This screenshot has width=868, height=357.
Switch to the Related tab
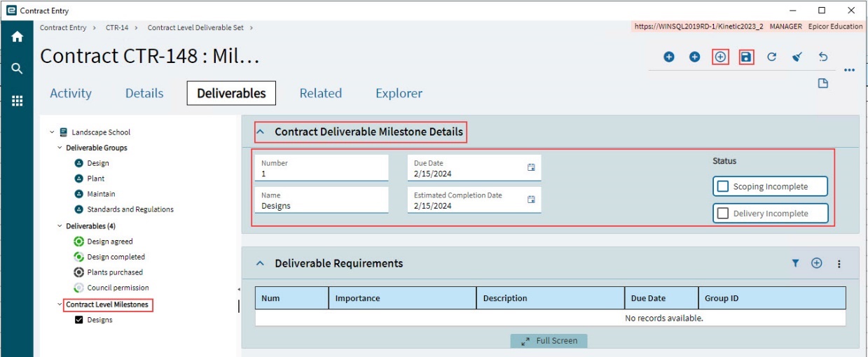321,93
